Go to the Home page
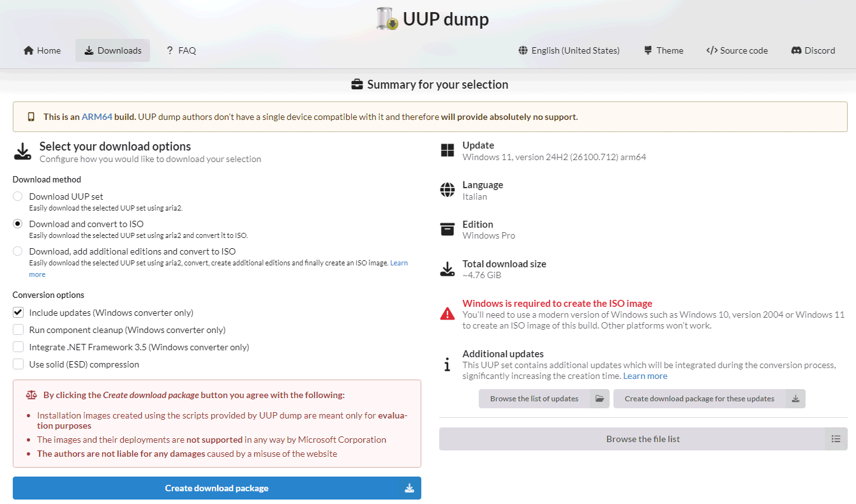The height and width of the screenshot is (504, 856). click(42, 50)
